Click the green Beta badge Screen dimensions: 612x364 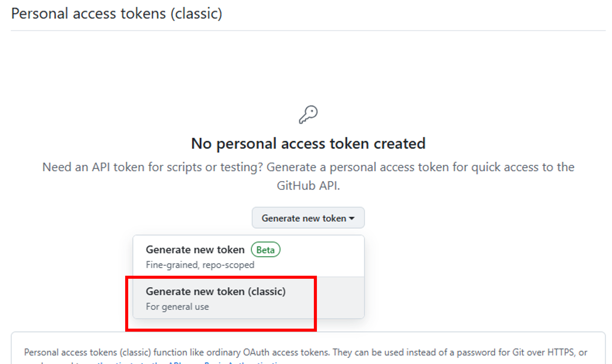(265, 250)
